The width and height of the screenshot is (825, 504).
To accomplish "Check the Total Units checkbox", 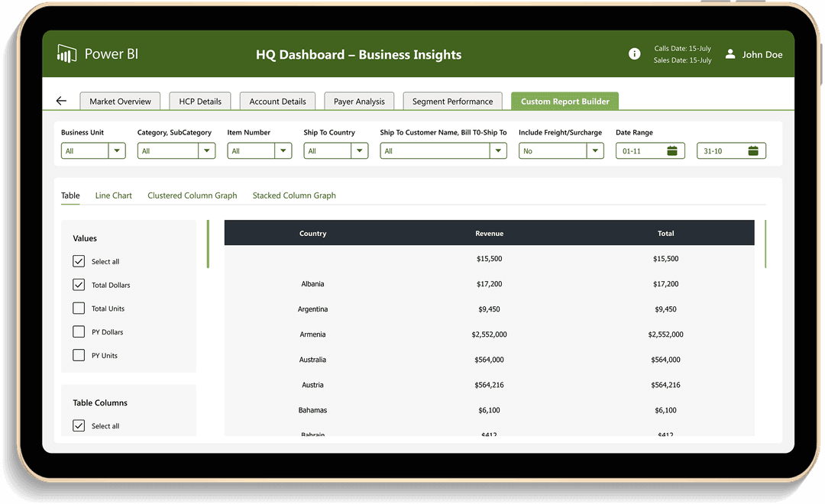I will point(79,309).
